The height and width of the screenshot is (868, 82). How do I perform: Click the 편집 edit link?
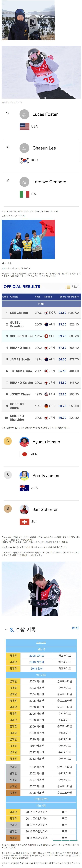pos(76,627)
